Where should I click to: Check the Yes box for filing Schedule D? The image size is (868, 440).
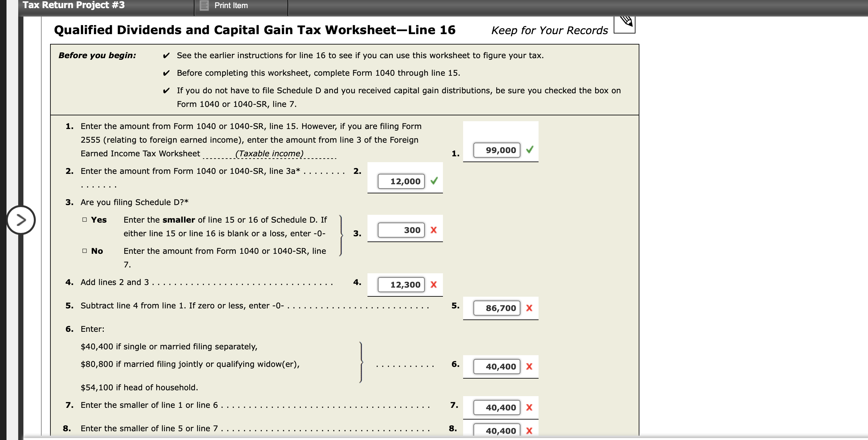(x=84, y=219)
